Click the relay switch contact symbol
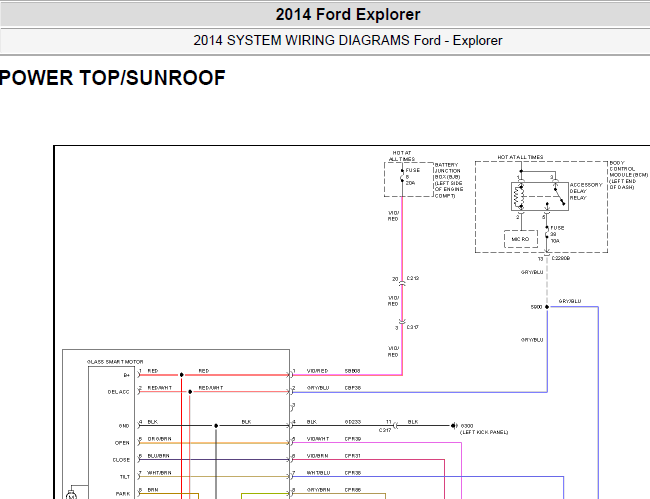 point(559,196)
